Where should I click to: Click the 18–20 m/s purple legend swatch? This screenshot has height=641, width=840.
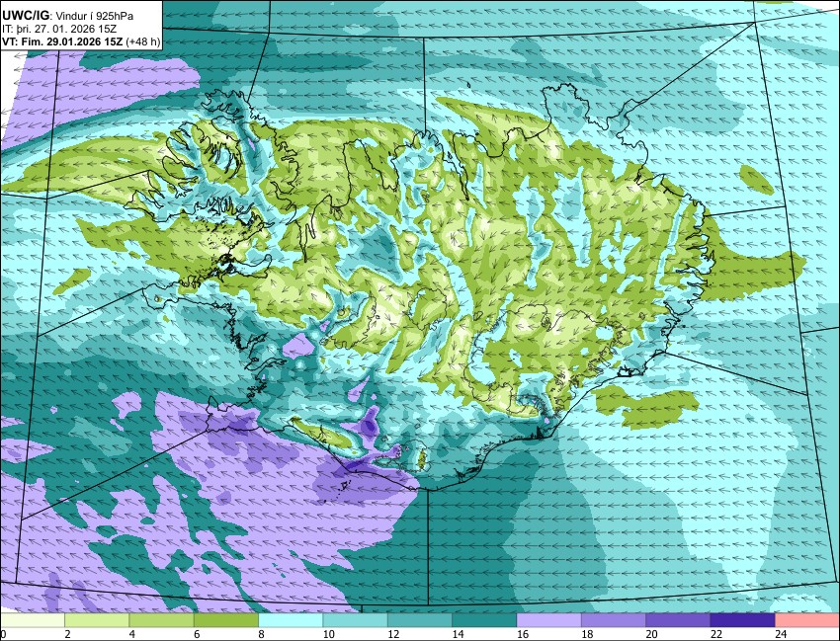614,620
